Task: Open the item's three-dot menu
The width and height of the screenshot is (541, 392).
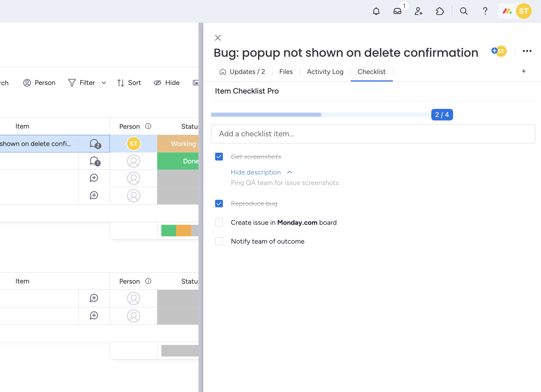Action: (x=527, y=51)
